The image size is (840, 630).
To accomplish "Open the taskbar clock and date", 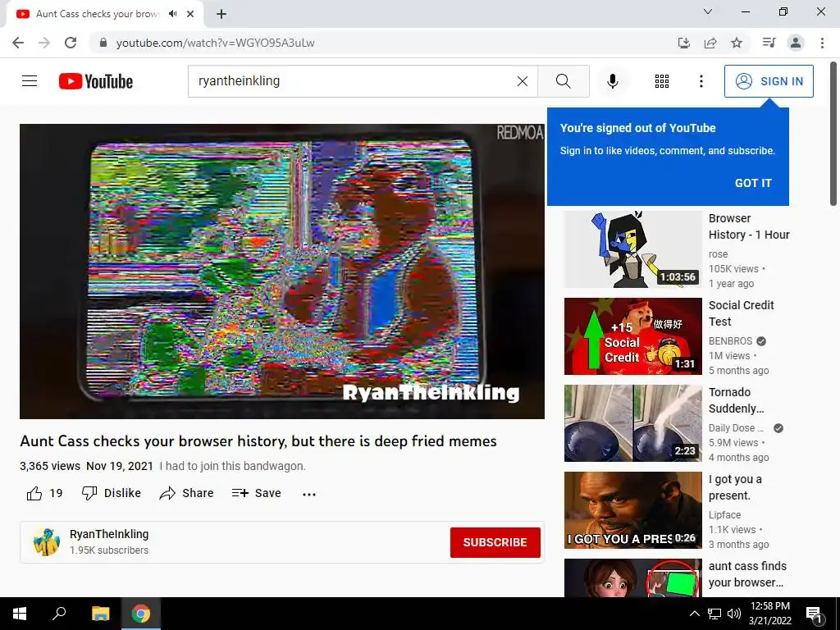I will click(x=770, y=614).
